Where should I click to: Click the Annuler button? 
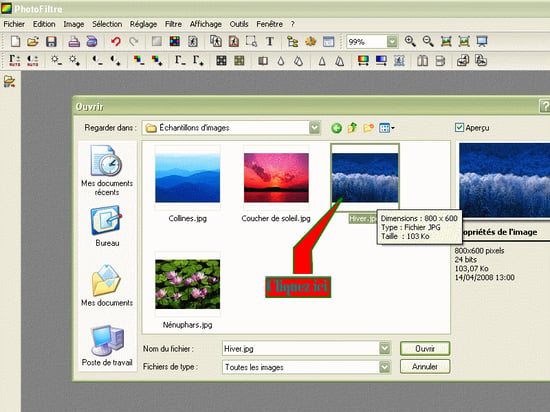[x=425, y=366]
